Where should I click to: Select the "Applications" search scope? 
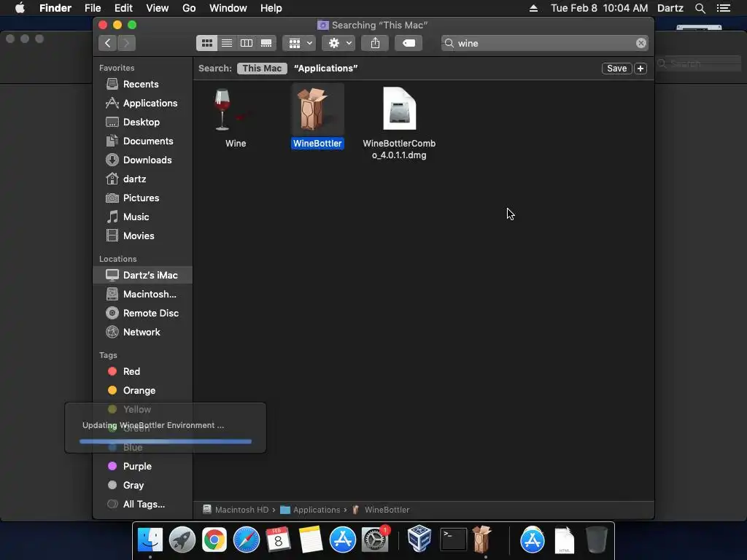(326, 69)
